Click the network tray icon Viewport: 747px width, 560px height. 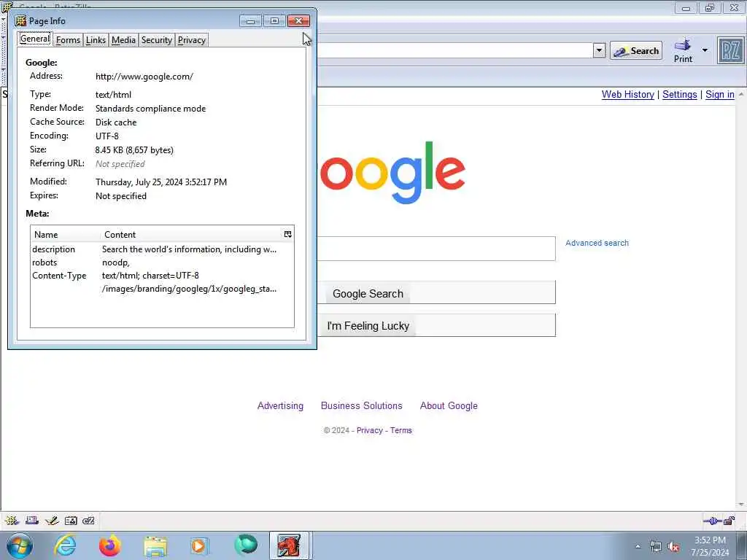click(656, 547)
